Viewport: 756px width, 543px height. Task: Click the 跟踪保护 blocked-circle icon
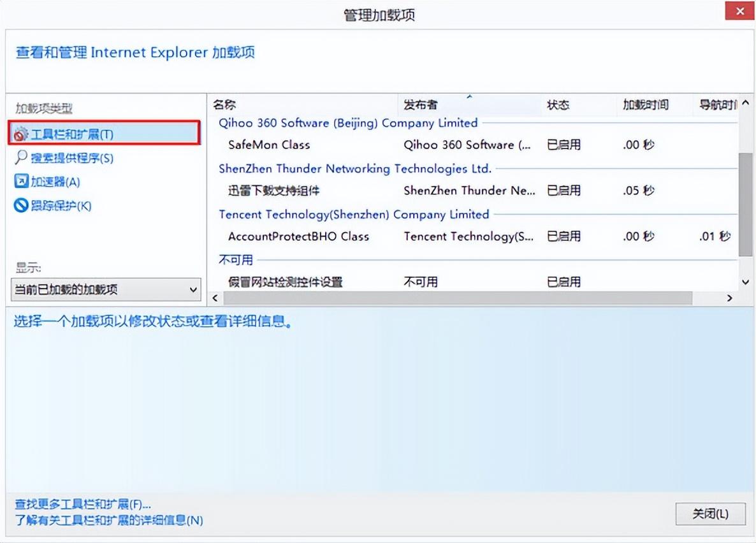[x=21, y=206]
